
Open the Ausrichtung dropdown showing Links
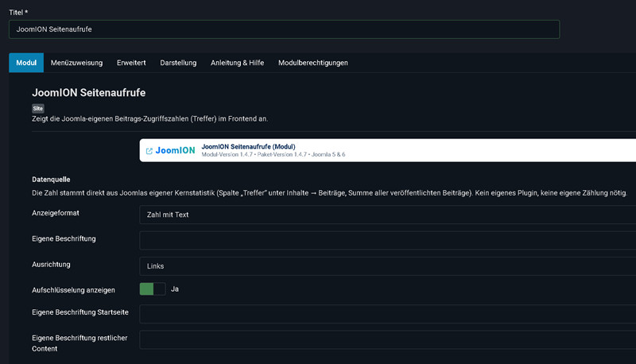[387, 266]
